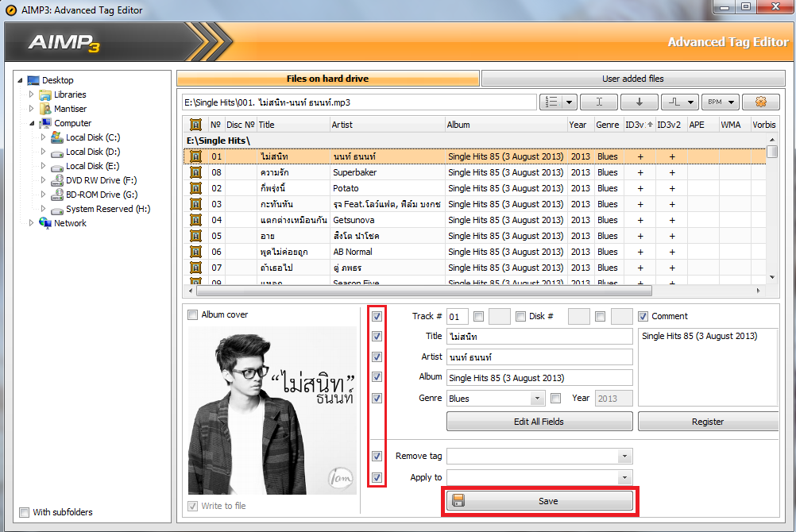Expand the Libraries tree node
This screenshot has height=532, width=796.
coord(32,94)
